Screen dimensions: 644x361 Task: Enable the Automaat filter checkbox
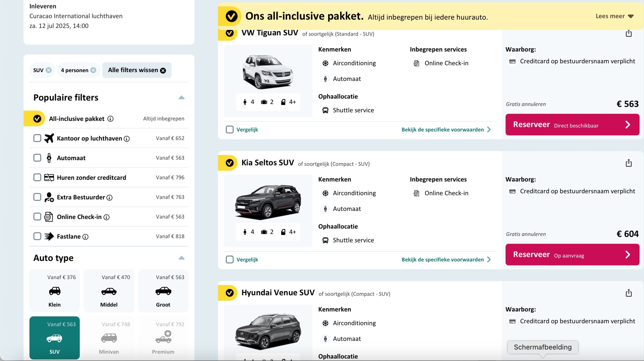[37, 158]
